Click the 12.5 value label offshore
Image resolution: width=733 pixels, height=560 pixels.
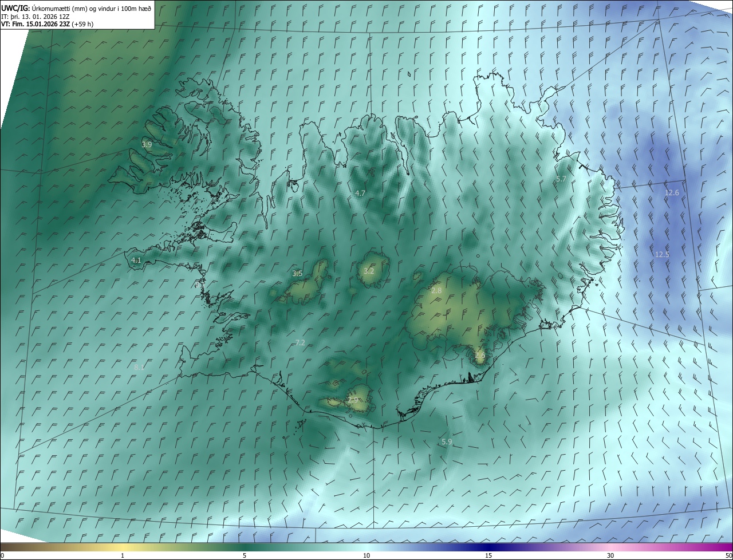click(x=662, y=254)
